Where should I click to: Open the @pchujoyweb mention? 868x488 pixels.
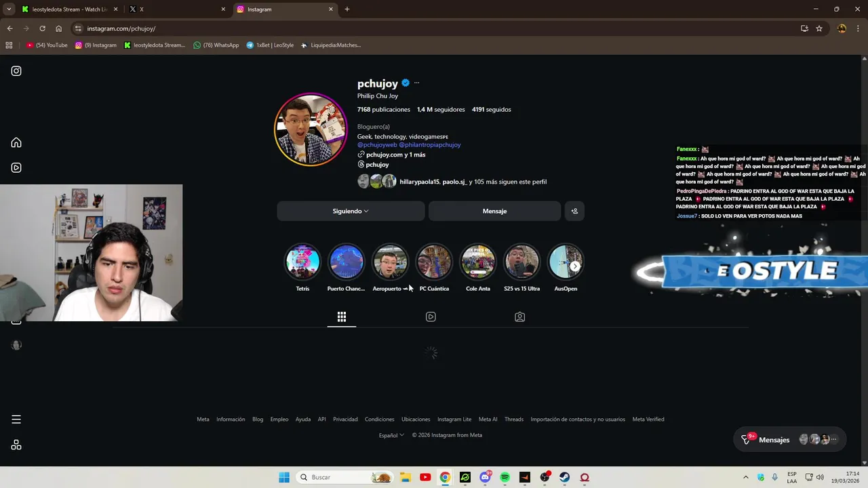click(377, 144)
